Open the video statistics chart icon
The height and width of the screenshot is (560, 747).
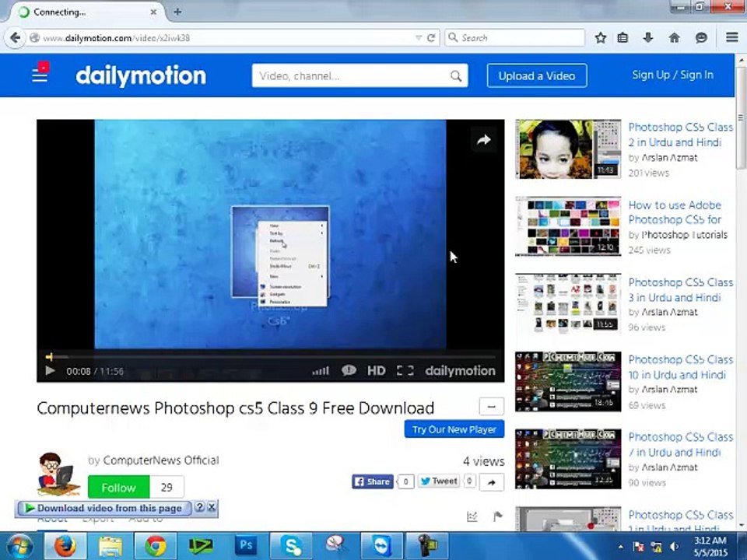(x=472, y=516)
